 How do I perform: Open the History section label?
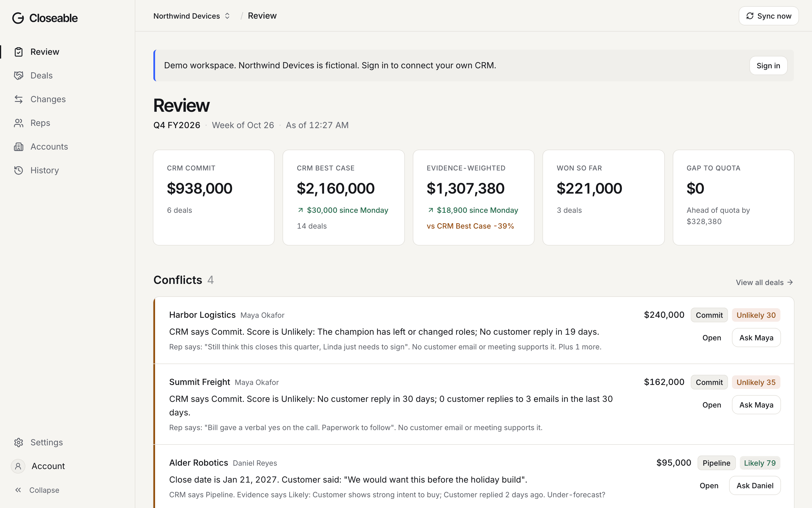pyautogui.click(x=45, y=170)
